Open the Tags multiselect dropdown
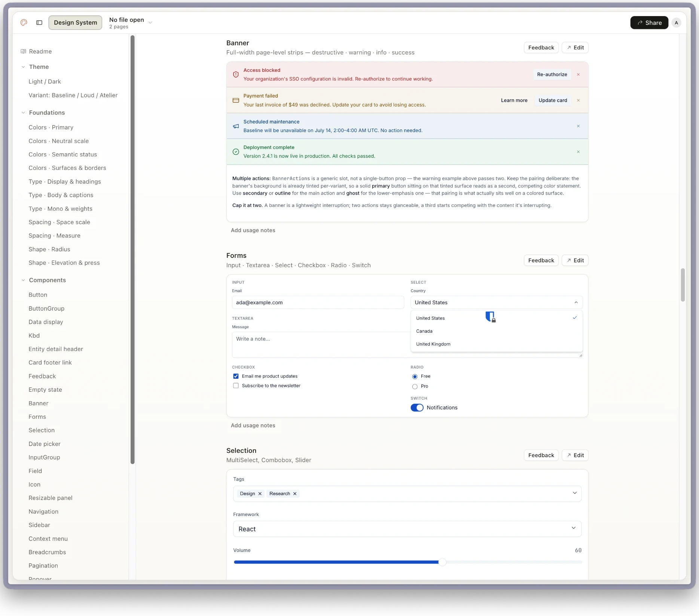Viewport: 699px width, 616px height. tap(574, 493)
